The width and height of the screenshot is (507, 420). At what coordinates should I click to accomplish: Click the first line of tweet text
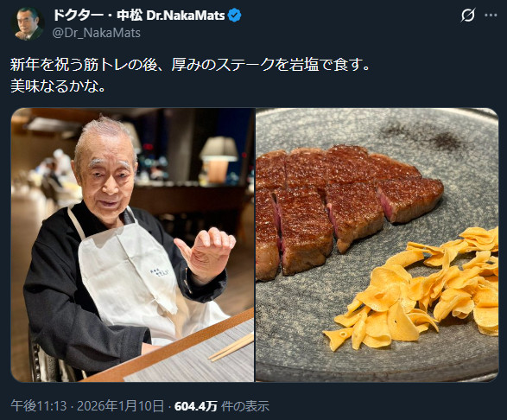point(190,65)
